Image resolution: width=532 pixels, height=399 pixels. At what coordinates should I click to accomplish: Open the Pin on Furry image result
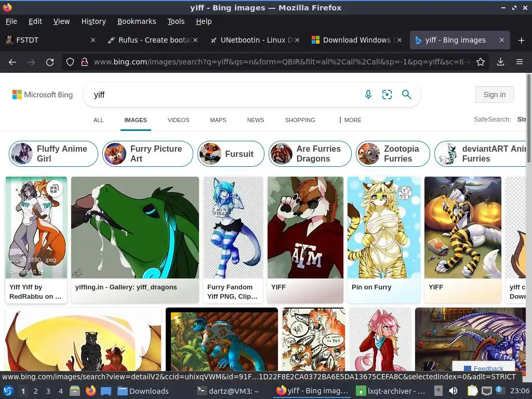(x=384, y=240)
